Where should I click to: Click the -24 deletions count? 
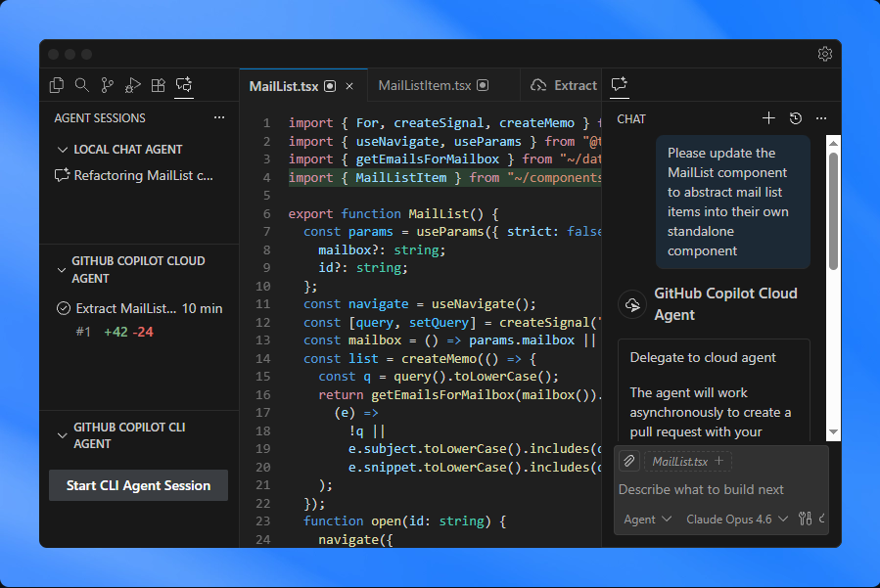click(x=143, y=332)
